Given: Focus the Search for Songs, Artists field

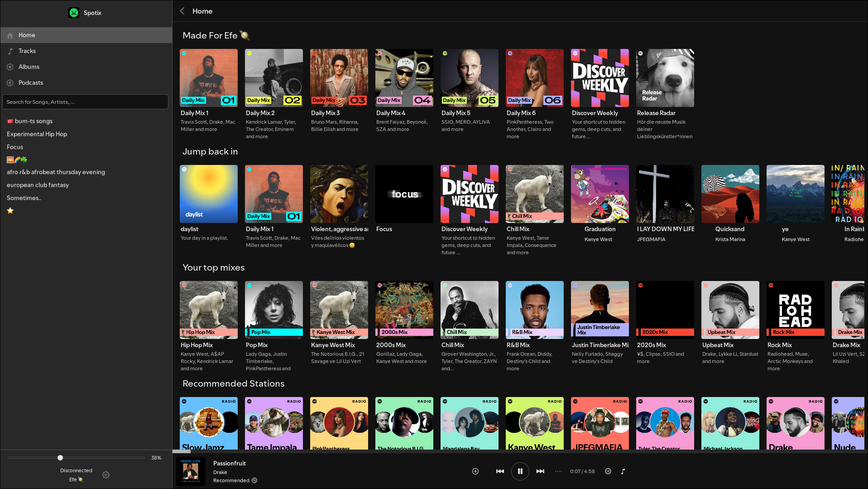Looking at the screenshot, I should [85, 102].
